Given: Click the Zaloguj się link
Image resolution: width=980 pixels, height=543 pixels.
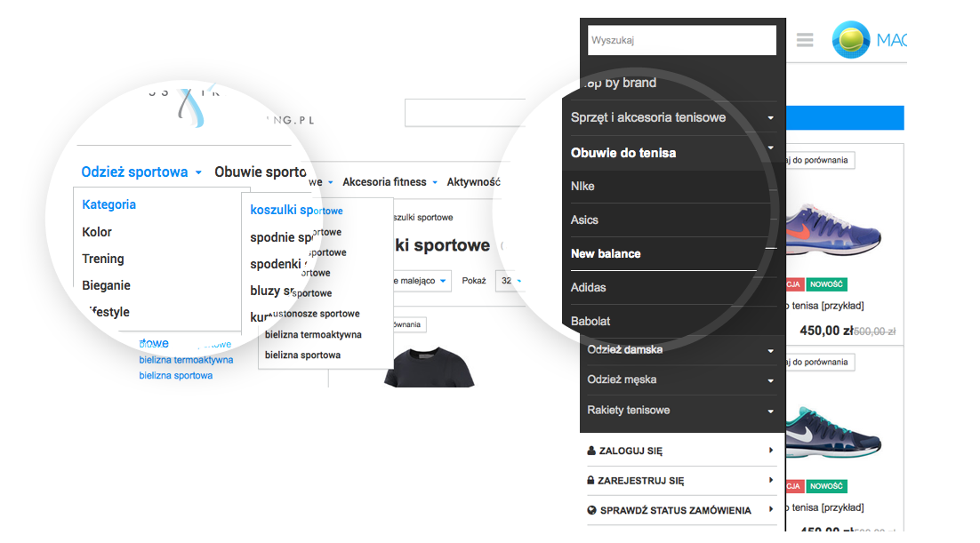Looking at the screenshot, I should (x=631, y=451).
